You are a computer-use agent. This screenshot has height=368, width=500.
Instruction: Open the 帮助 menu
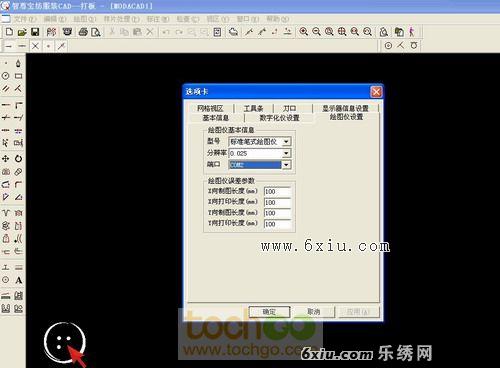point(277,19)
